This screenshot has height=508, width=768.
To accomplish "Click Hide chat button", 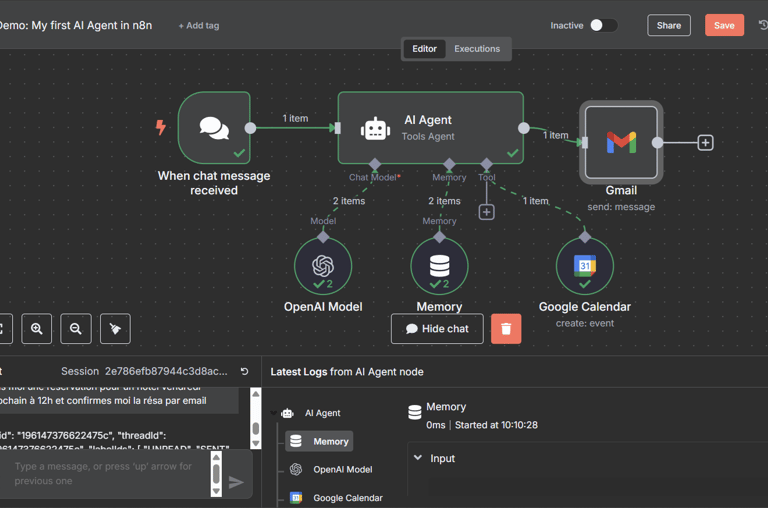I will point(437,329).
